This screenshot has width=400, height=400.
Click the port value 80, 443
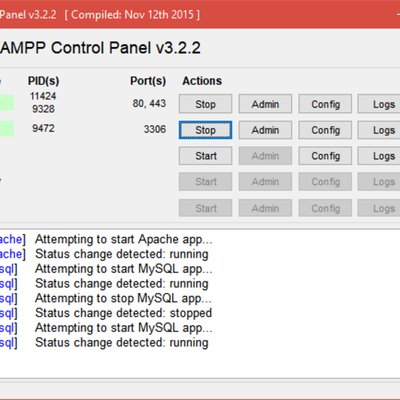[x=149, y=103]
